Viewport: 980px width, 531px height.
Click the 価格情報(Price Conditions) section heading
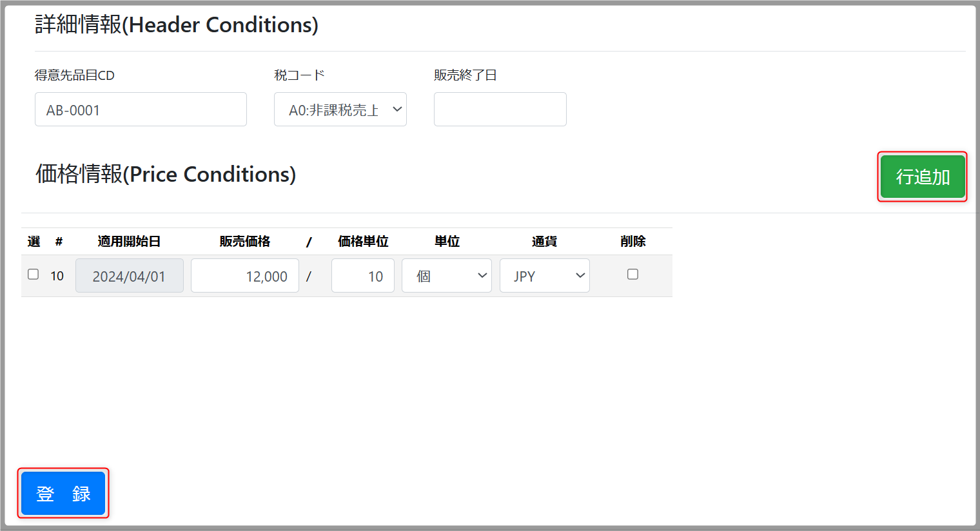click(x=166, y=174)
